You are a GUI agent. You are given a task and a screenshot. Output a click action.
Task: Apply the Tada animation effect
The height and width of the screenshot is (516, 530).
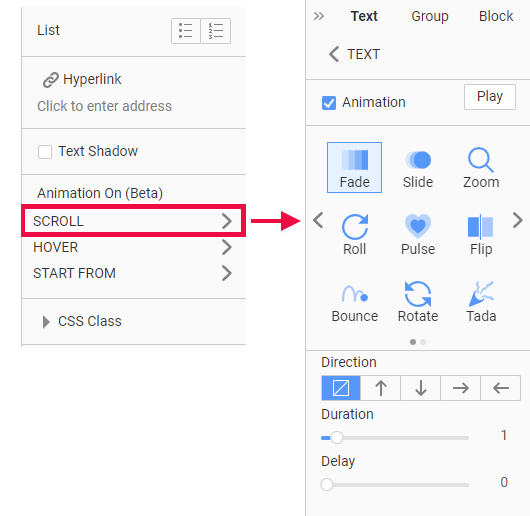point(481,302)
